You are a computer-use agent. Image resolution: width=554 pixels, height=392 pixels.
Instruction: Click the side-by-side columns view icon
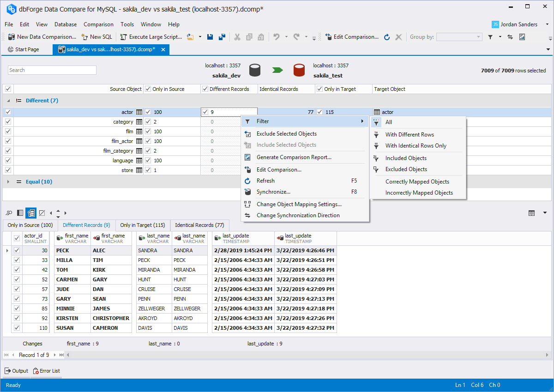tap(20, 213)
